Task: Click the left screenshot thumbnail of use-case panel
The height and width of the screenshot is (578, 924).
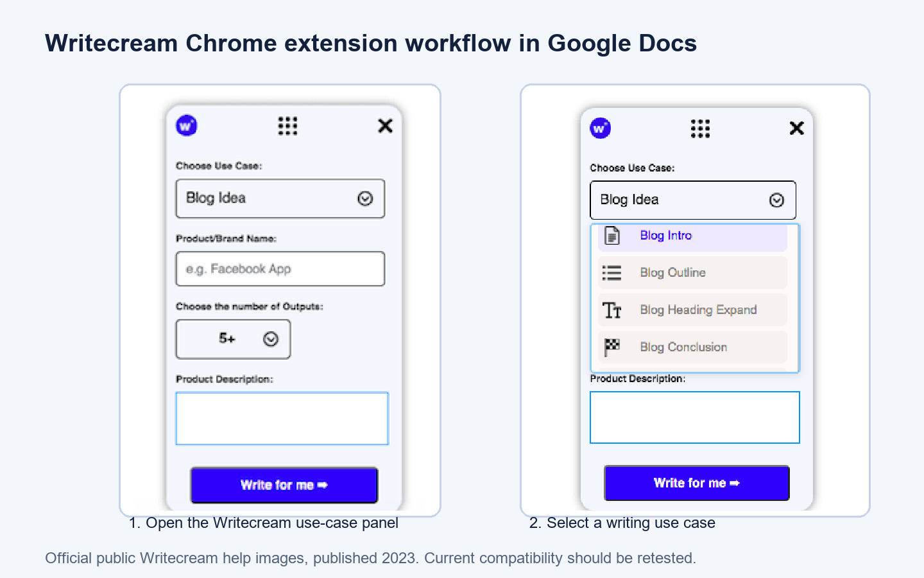Action: (x=280, y=301)
